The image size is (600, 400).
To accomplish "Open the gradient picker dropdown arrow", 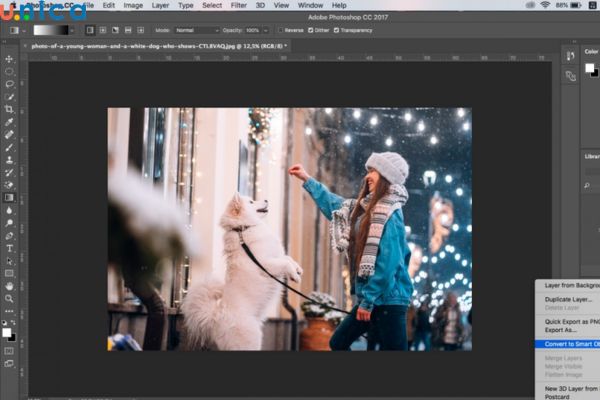I will 72,30.
